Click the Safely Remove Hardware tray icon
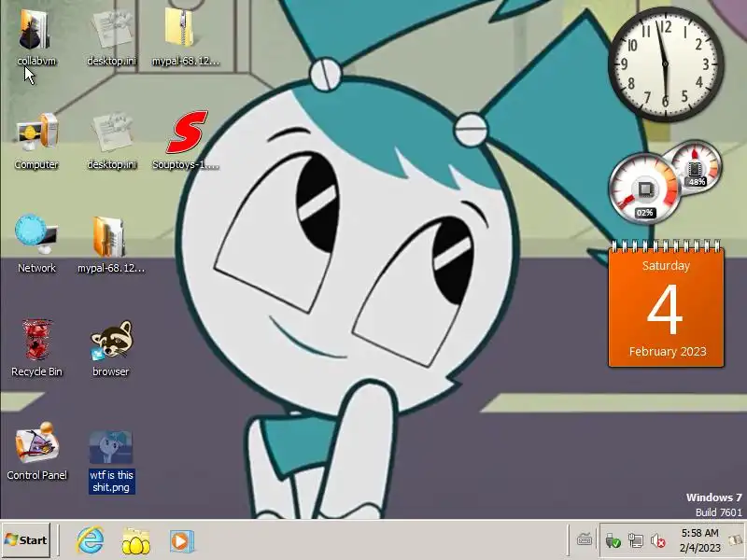The width and height of the screenshot is (747, 560). [613, 540]
